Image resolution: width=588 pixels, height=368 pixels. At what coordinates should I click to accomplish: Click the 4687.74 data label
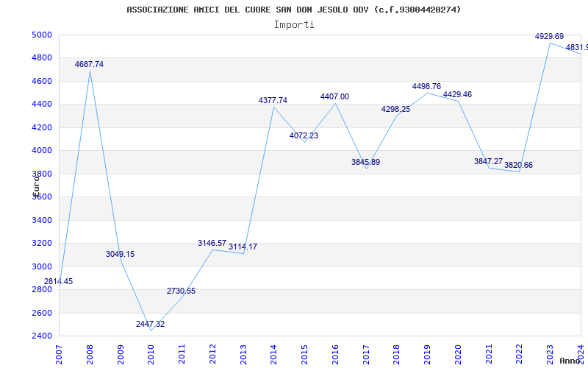pos(89,64)
